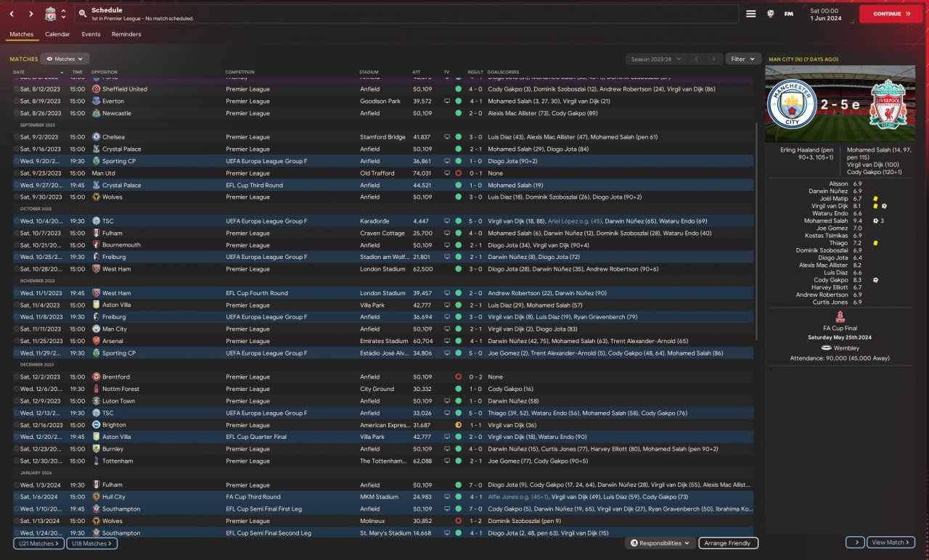Click the date and time display, 1 Jun 2024
The width and height of the screenshot is (929, 560).
[x=824, y=14]
